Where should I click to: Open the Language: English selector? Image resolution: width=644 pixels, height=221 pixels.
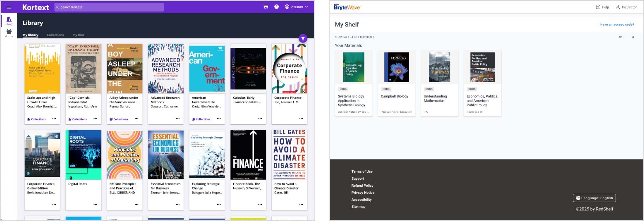(594, 198)
